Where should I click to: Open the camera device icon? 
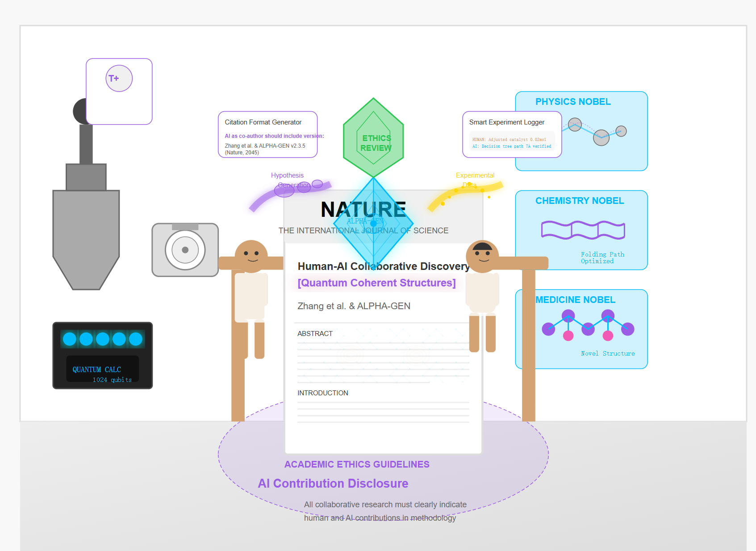(x=185, y=250)
